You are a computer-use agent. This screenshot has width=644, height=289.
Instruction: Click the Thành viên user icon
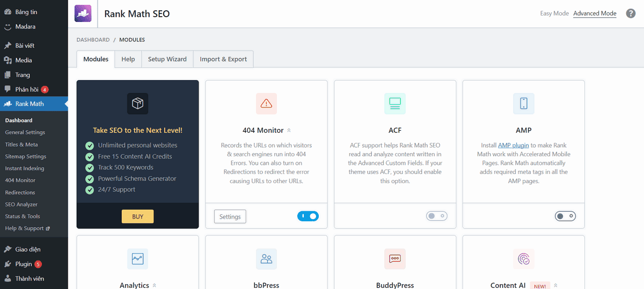point(8,278)
